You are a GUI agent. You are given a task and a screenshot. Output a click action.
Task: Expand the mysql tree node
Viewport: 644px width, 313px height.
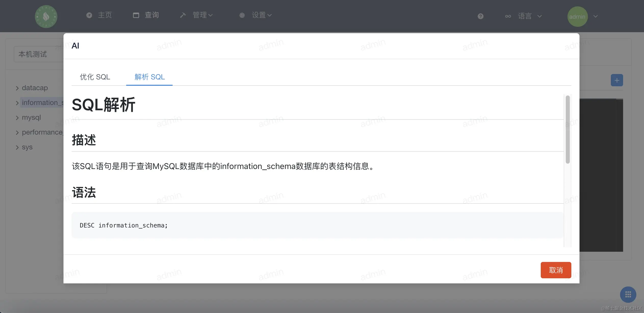tap(17, 118)
